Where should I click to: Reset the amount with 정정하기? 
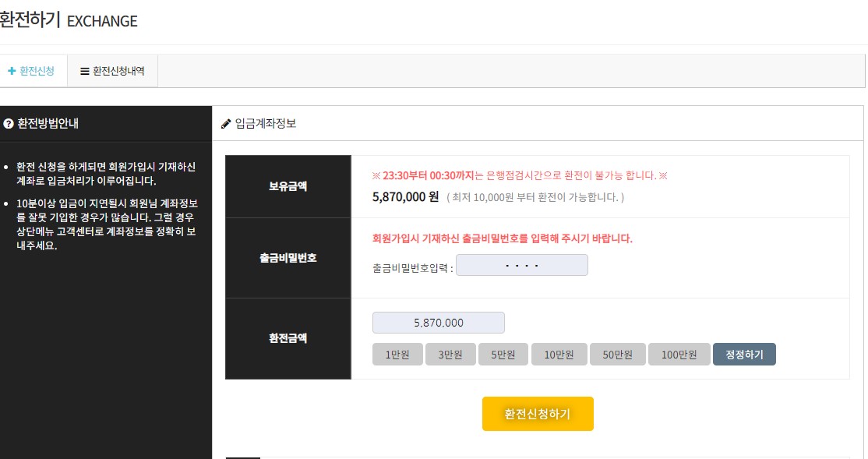click(744, 355)
